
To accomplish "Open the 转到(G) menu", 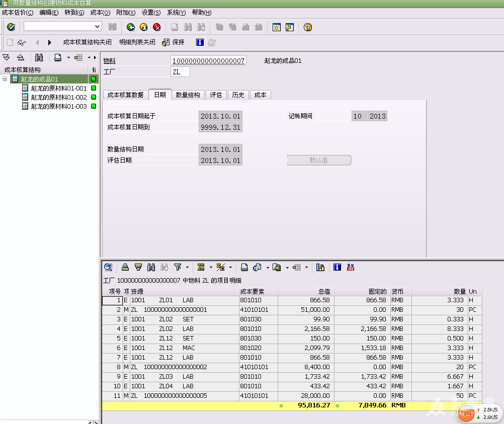I will tap(74, 13).
